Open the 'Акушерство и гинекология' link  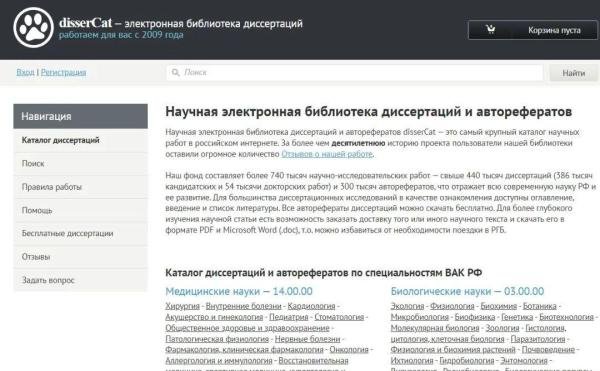[x=214, y=317]
